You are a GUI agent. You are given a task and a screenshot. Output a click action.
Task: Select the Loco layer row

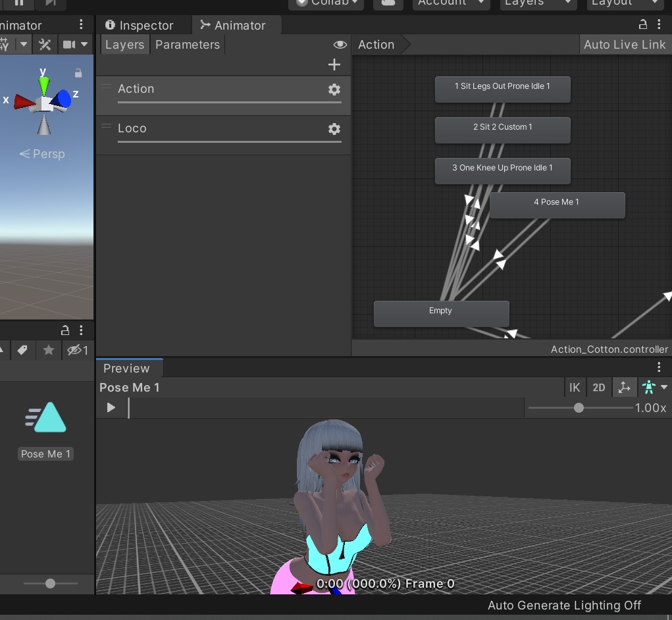pos(223,135)
